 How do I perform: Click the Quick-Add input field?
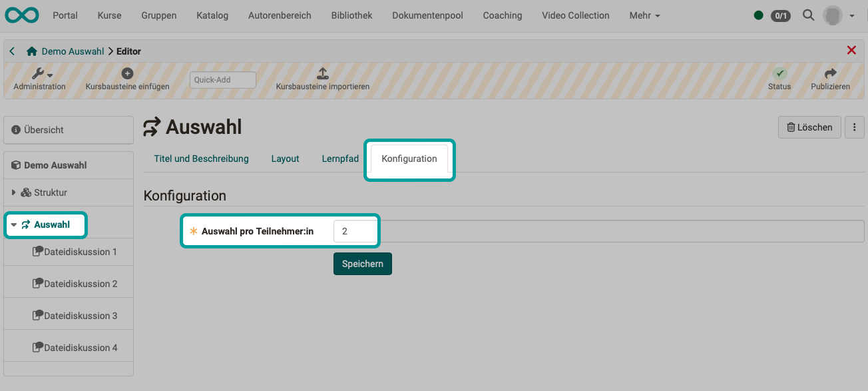(222, 79)
